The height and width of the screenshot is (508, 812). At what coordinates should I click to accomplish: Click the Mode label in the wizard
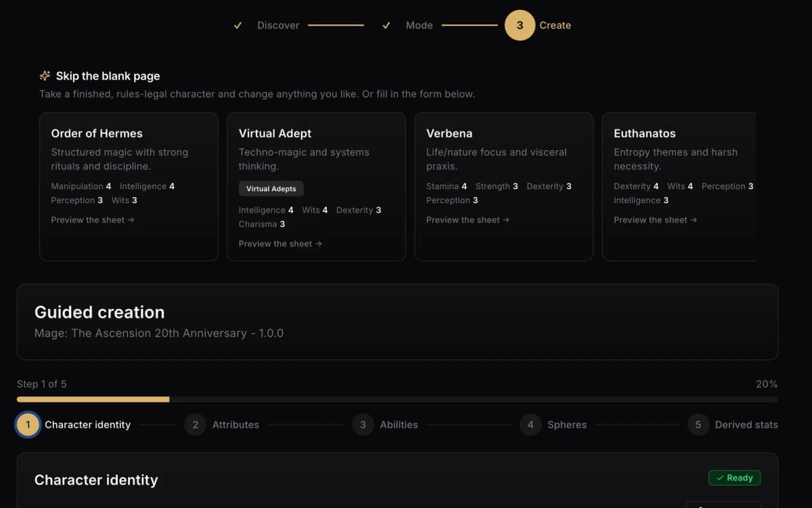[x=419, y=25]
